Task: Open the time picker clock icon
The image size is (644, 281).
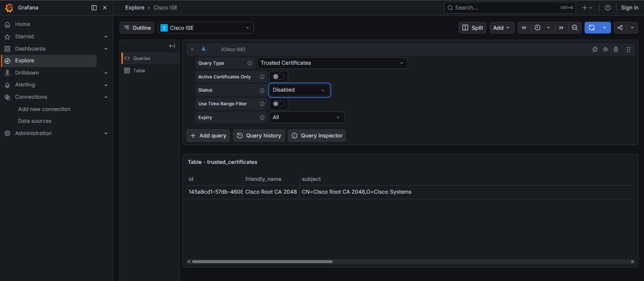Action: [x=537, y=28]
